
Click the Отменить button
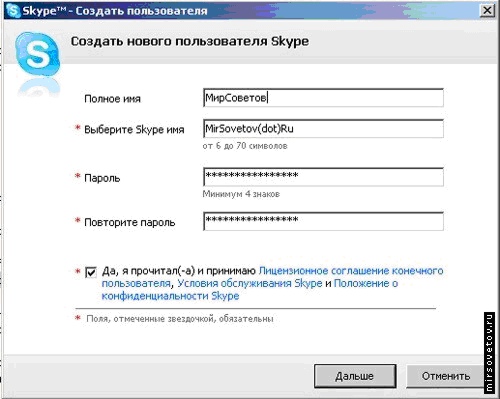coord(446,376)
